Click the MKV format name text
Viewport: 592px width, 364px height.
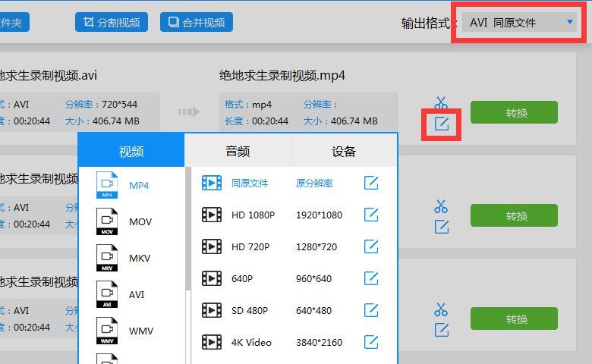point(140,259)
